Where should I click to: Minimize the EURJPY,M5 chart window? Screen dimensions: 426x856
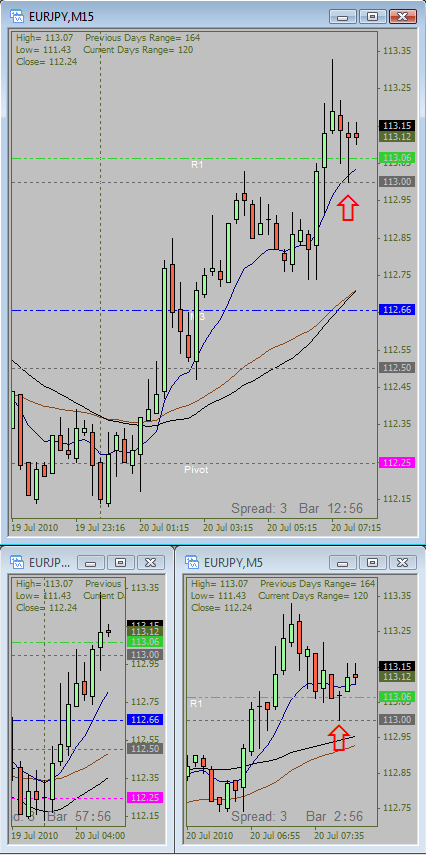[x=342, y=562]
